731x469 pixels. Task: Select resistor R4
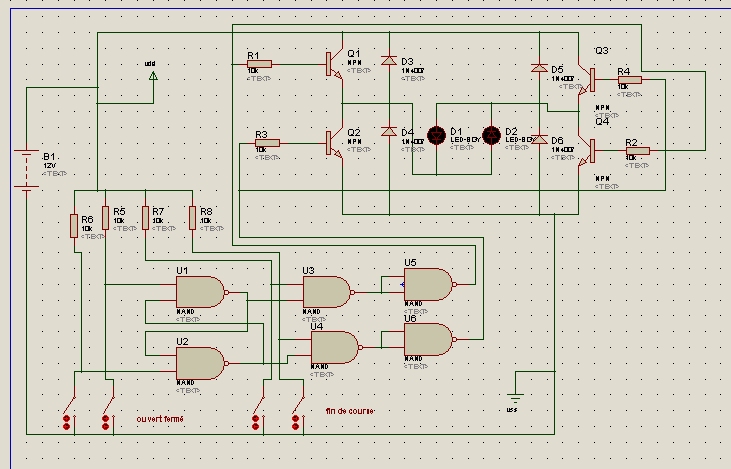(630, 80)
